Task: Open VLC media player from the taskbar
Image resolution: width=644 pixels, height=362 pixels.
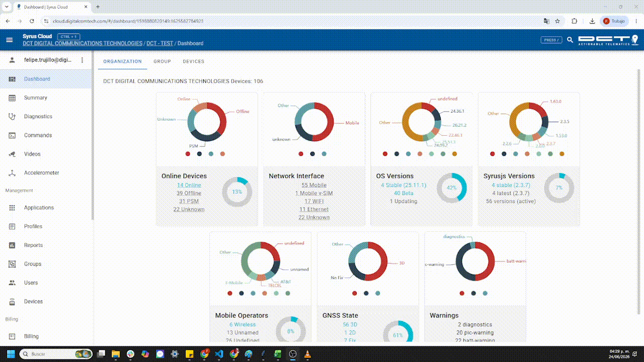Action: (x=307, y=354)
